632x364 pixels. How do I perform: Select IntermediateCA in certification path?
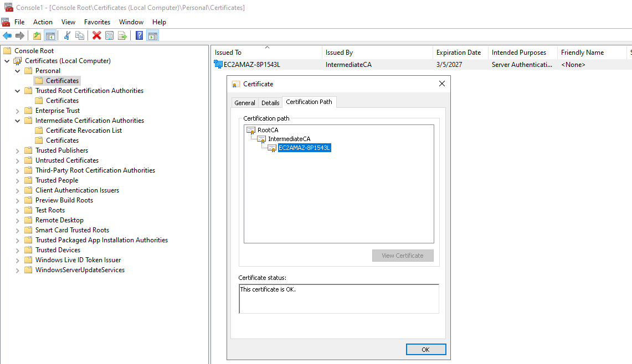[289, 139]
